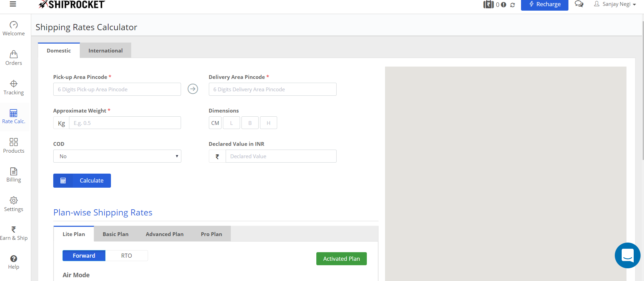The height and width of the screenshot is (281, 644).
Task: Open Settings gear in sidebar
Action: point(14,204)
